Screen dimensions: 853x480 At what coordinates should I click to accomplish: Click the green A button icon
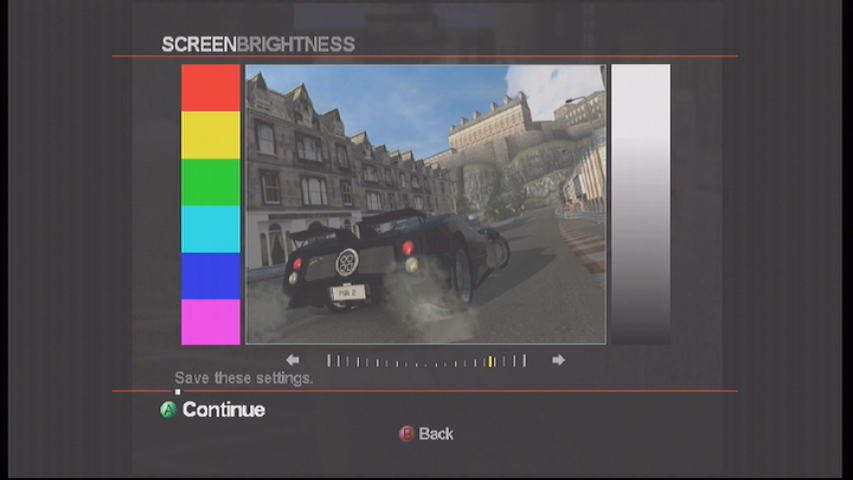[168, 410]
